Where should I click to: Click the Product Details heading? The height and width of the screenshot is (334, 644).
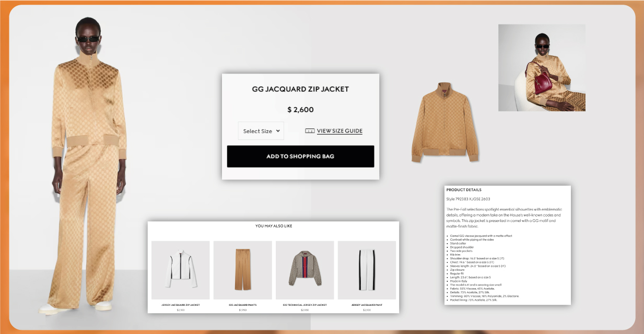pyautogui.click(x=464, y=190)
